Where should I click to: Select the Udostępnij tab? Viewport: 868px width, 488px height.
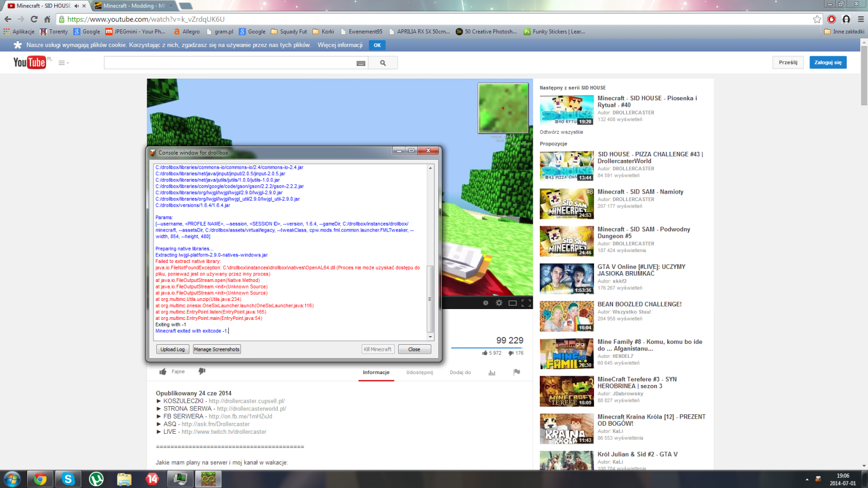coord(419,373)
